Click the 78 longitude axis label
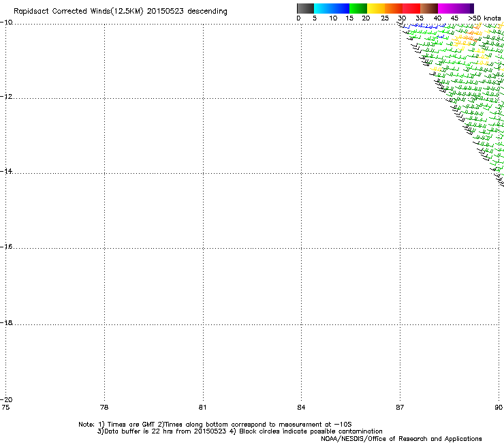504x443 pixels. coord(104,408)
